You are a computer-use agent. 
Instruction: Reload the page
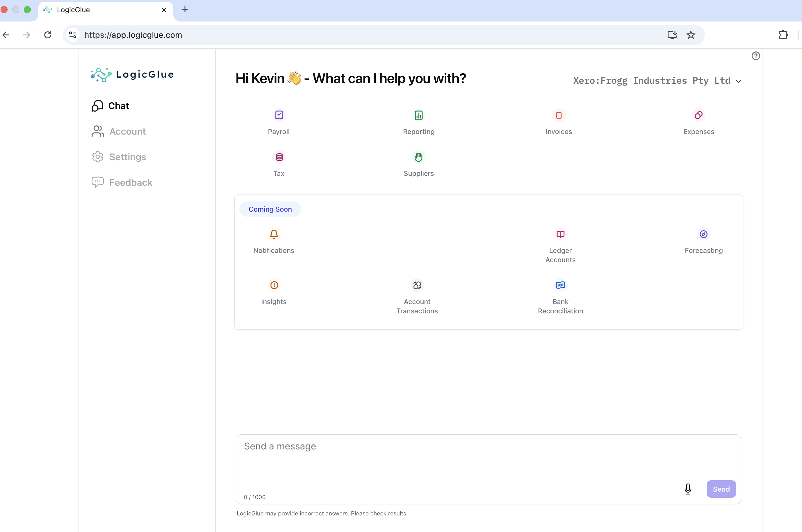click(x=47, y=35)
